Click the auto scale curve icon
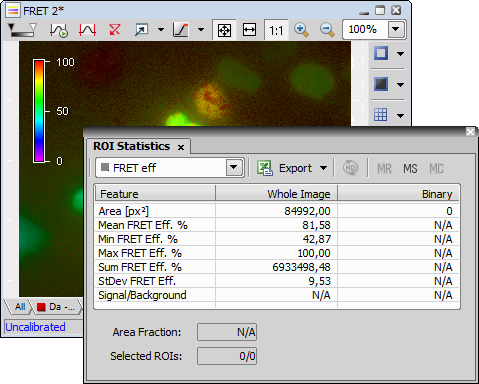 coord(87,30)
